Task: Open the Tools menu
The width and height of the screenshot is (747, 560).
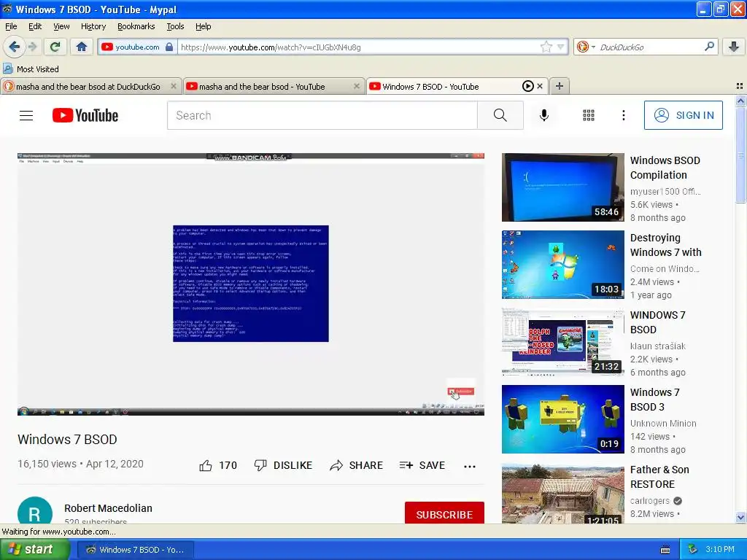Action: click(175, 26)
